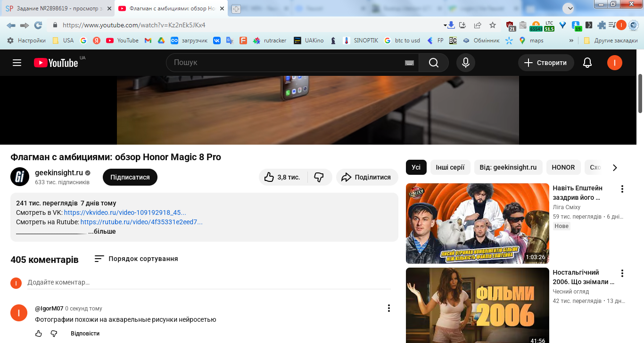The height and width of the screenshot is (343, 644).
Task: Open the 'Створити' create menu
Action: (546, 63)
